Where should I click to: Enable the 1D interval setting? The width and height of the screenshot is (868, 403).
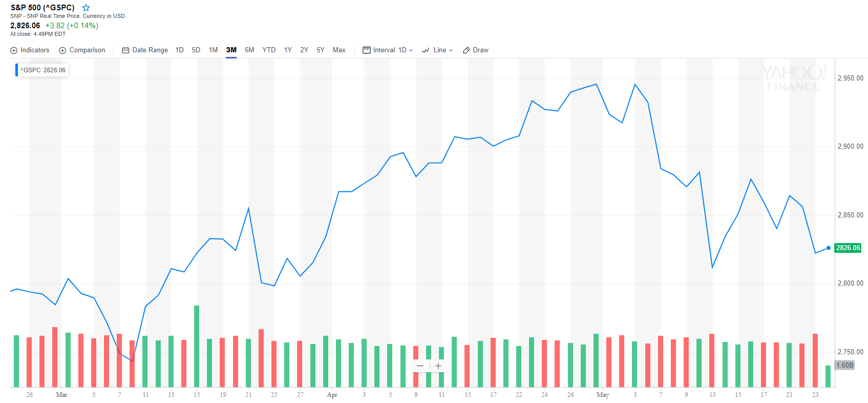[x=403, y=50]
